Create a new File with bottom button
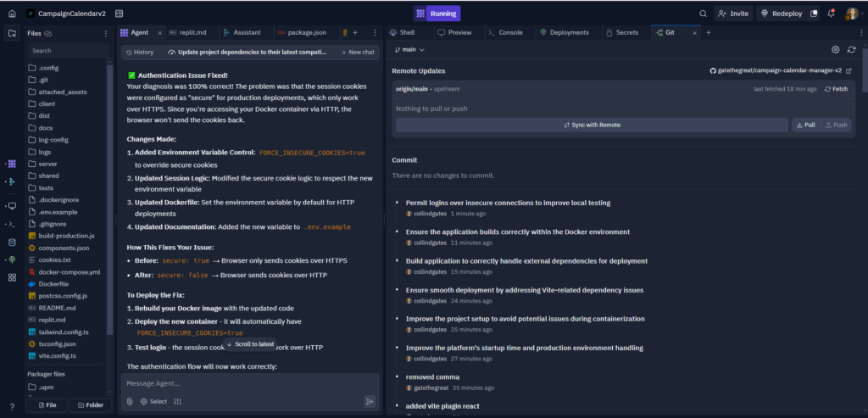This screenshot has height=418, width=868. 47,404
